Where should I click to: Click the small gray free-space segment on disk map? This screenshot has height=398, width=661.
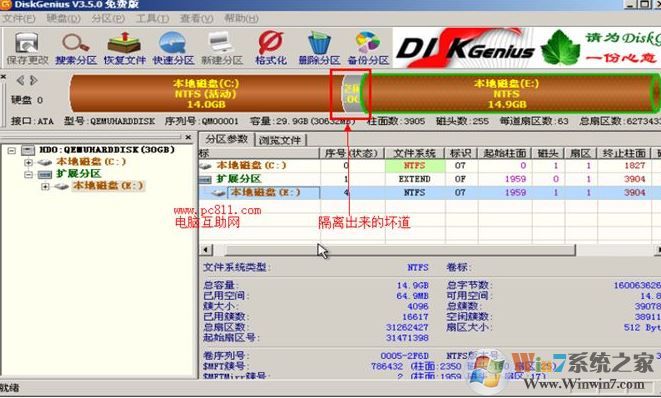(351, 93)
